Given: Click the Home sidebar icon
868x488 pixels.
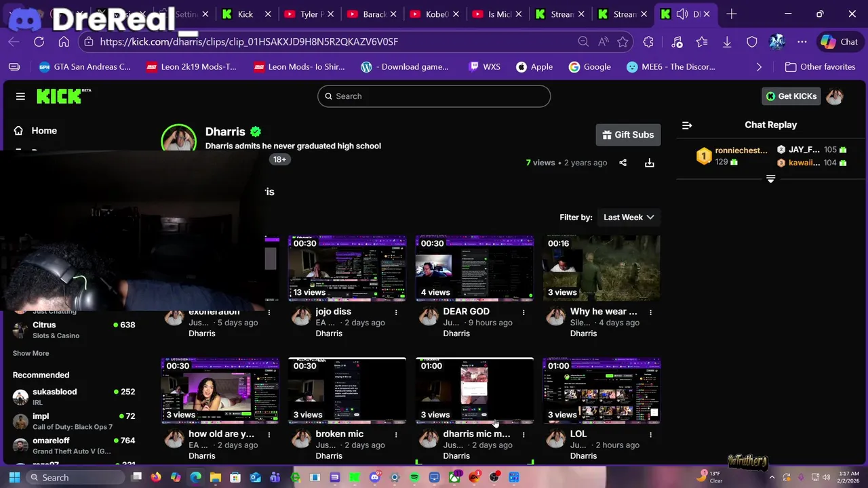Looking at the screenshot, I should coord(18,131).
